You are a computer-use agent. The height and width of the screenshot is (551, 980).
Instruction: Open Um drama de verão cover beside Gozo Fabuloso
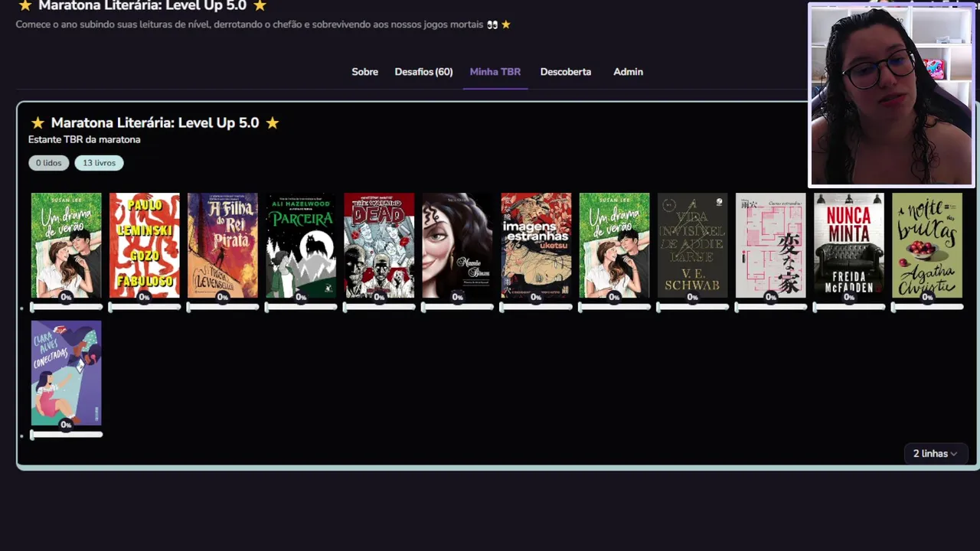(66, 245)
